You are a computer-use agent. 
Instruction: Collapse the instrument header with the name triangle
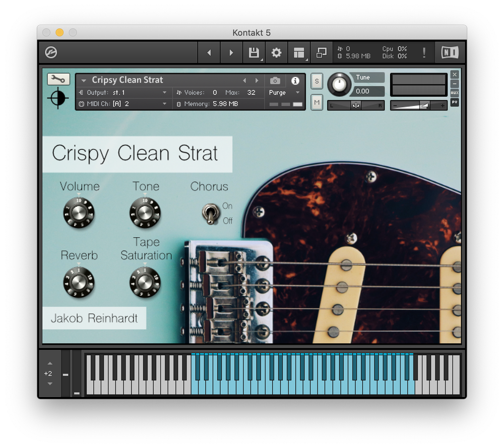84,80
